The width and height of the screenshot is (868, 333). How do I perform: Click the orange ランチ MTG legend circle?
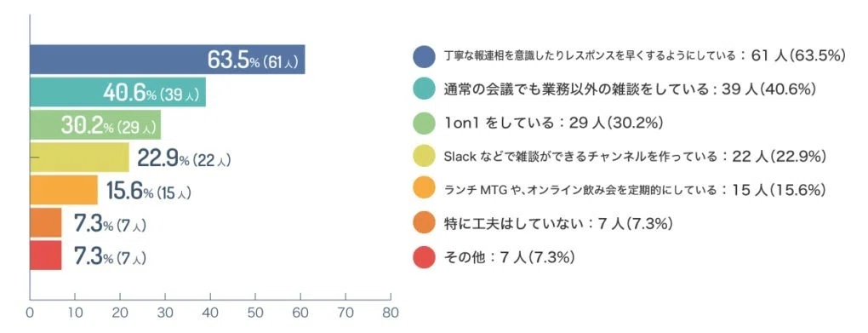(424, 190)
